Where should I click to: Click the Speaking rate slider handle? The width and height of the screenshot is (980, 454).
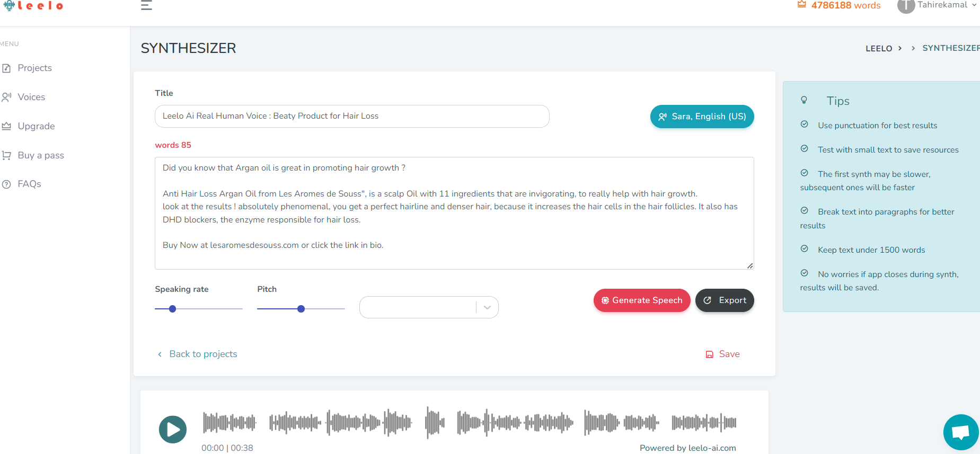coord(172,309)
